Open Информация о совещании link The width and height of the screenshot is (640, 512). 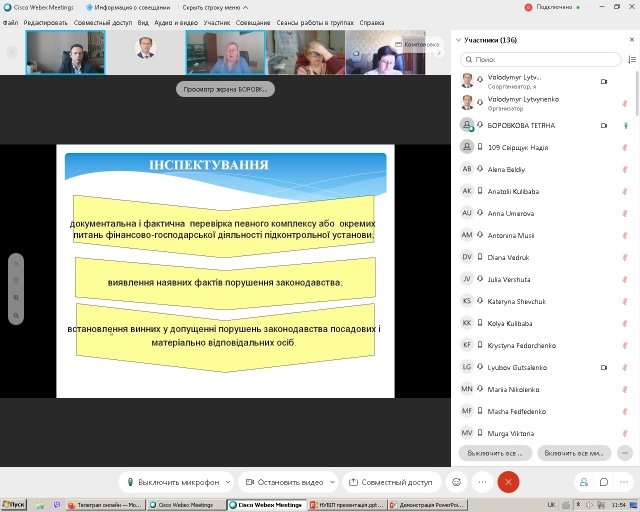[128, 7]
